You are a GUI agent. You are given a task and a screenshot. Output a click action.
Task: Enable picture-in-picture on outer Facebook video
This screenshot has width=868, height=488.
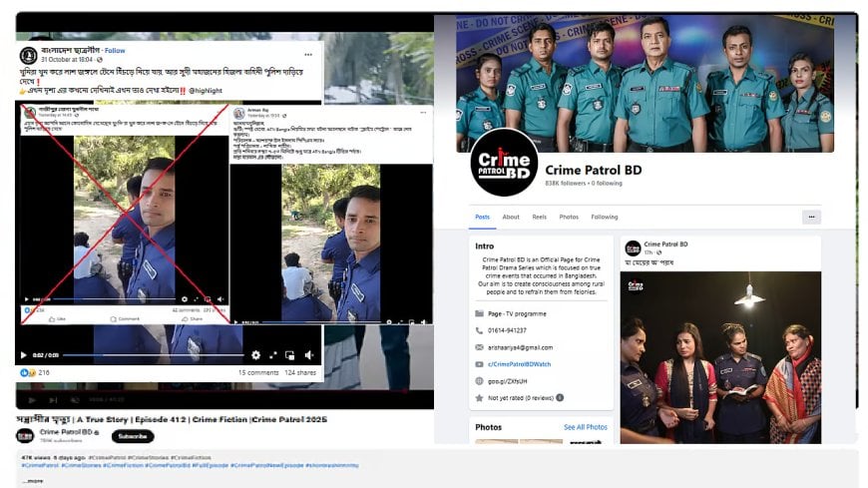pos(289,355)
